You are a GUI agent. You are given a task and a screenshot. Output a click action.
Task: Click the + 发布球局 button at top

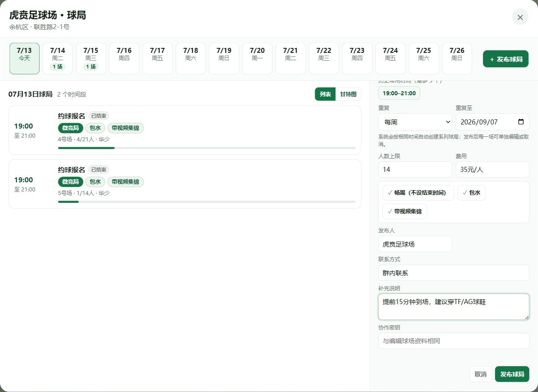tap(506, 59)
